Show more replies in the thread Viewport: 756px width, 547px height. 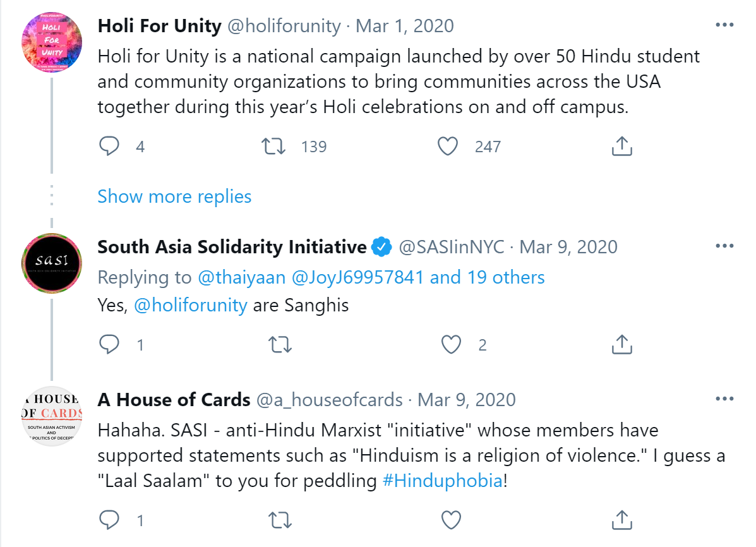click(x=174, y=196)
